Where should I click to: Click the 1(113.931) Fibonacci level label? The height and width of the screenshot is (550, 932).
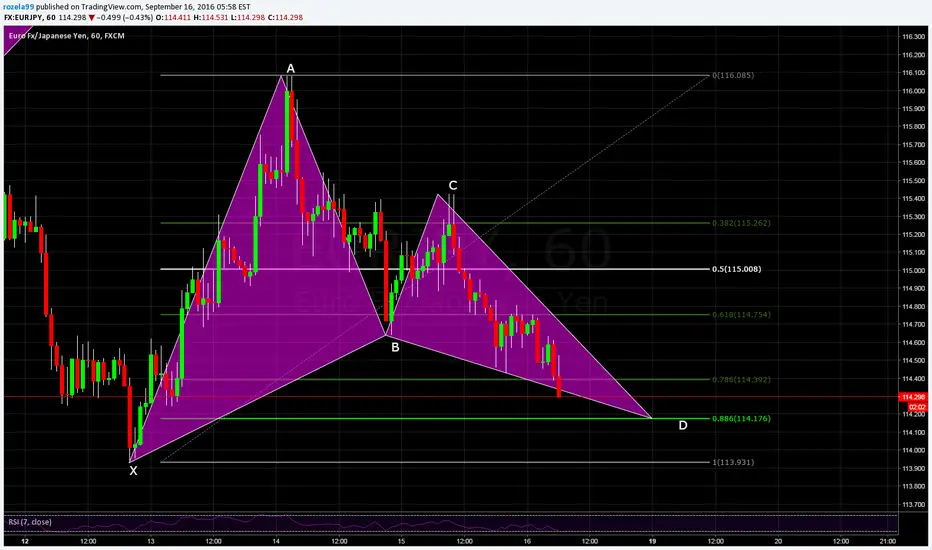pyautogui.click(x=733, y=462)
